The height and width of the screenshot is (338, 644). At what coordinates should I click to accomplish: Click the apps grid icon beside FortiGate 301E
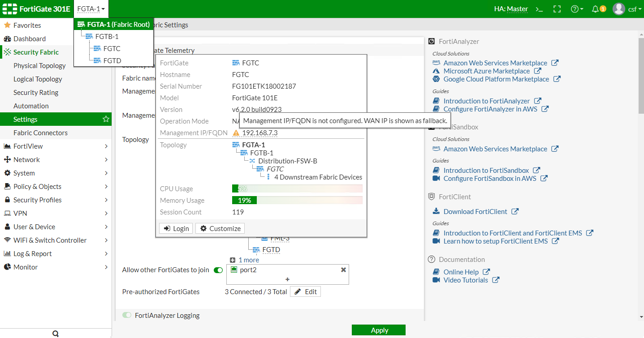[x=10, y=9]
